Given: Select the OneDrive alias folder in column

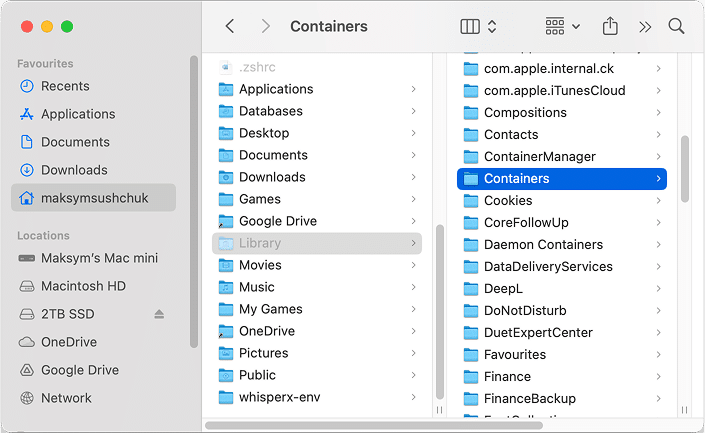Looking at the screenshot, I should point(317,331).
